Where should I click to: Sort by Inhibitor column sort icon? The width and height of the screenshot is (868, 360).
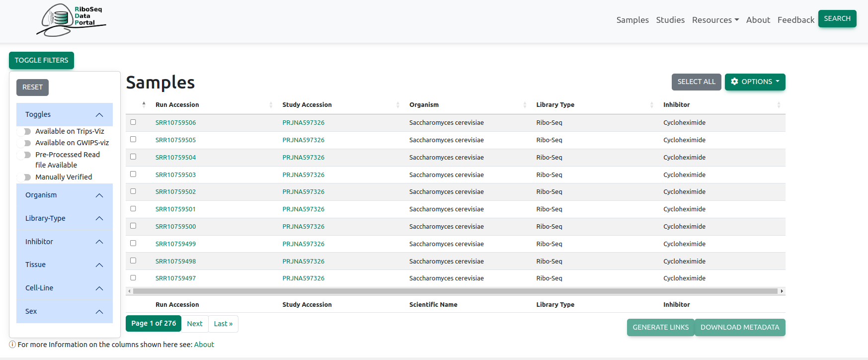pos(779,105)
